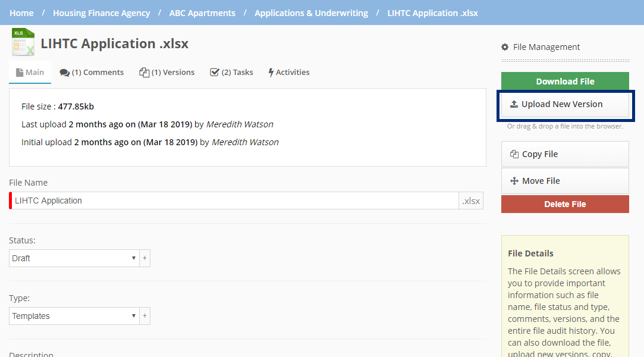The width and height of the screenshot is (644, 357).
Task: Expand the Type dropdown showing Templates
Action: point(74,316)
